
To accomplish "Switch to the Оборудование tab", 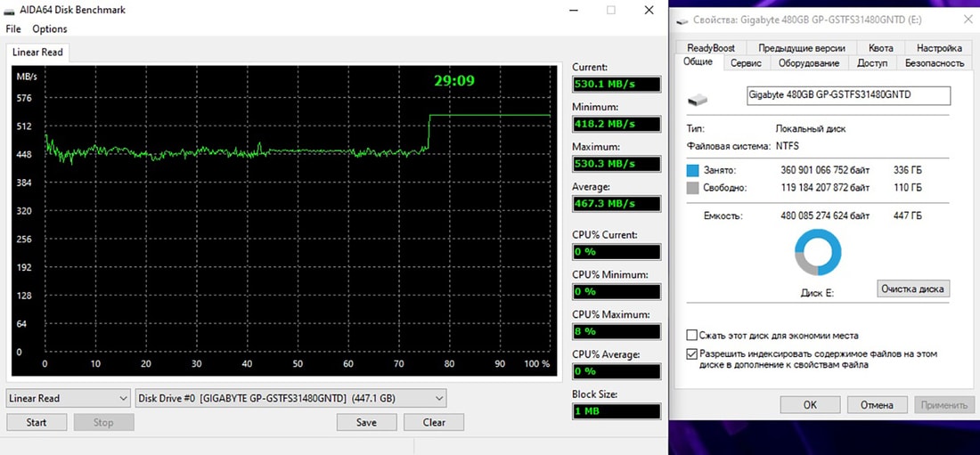I will [x=808, y=63].
